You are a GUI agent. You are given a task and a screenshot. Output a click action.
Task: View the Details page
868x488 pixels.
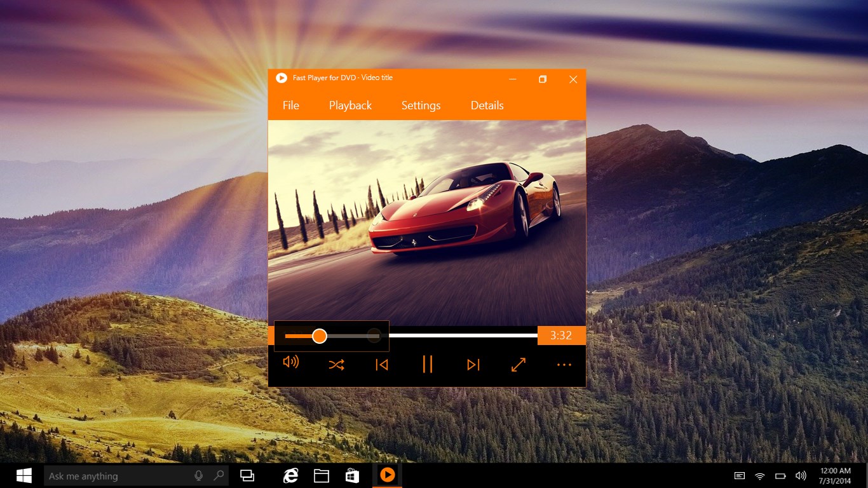pos(487,105)
